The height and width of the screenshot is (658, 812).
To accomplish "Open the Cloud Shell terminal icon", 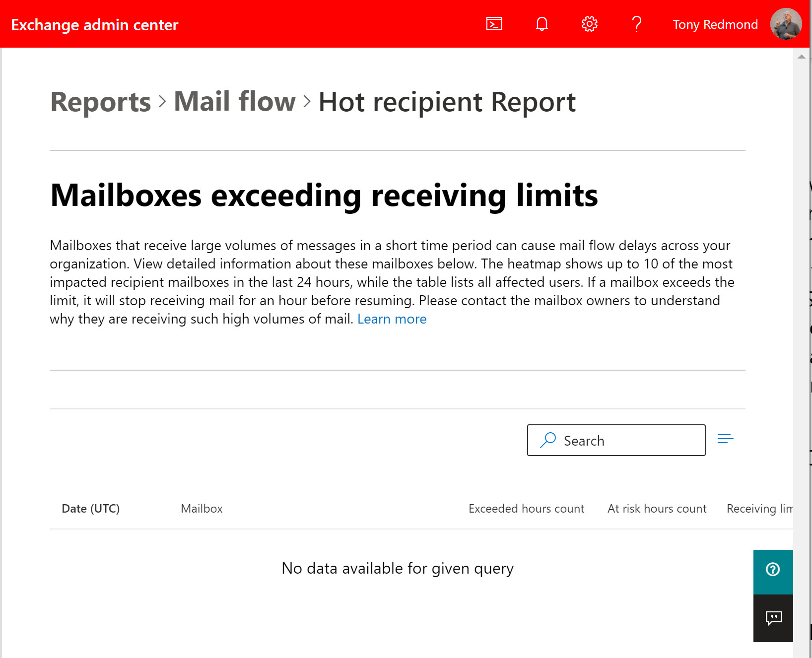I will 494,24.
